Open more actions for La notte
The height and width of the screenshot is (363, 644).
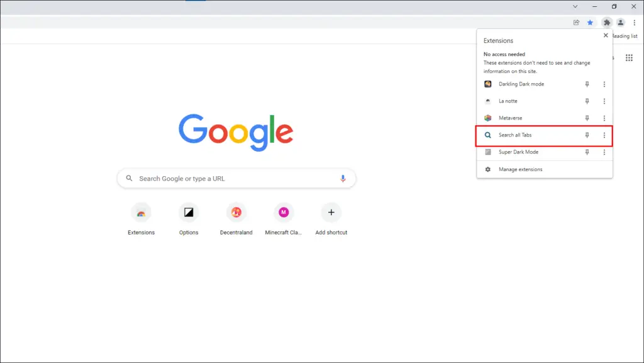604,101
